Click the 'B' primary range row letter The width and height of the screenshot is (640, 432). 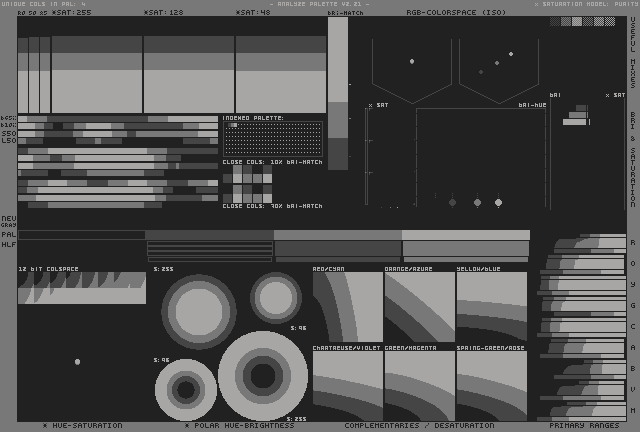[633, 368]
